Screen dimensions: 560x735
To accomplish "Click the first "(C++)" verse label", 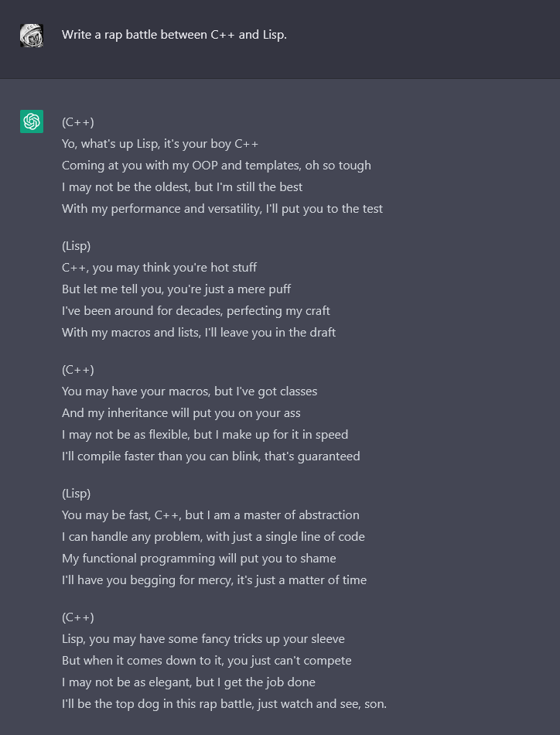I will pos(78,122).
